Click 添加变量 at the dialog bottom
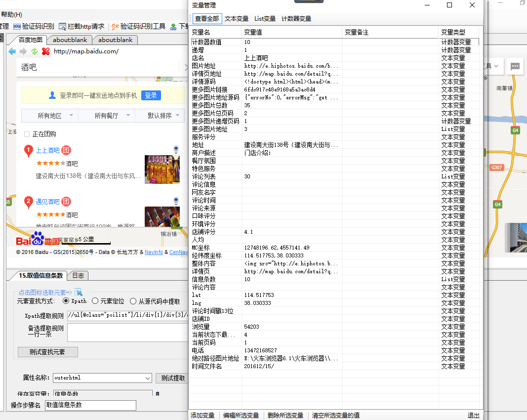This screenshot has width=527, height=420. [x=203, y=415]
